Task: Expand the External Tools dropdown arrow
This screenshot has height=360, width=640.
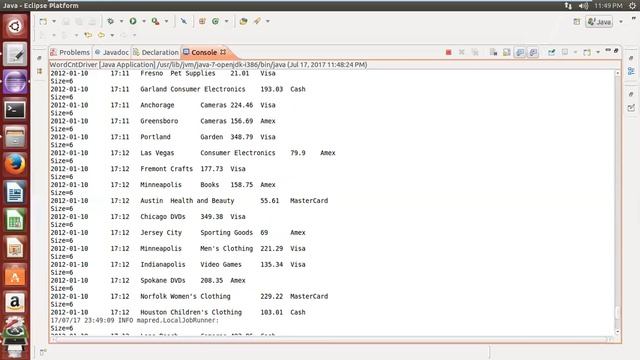Action: click(x=166, y=21)
